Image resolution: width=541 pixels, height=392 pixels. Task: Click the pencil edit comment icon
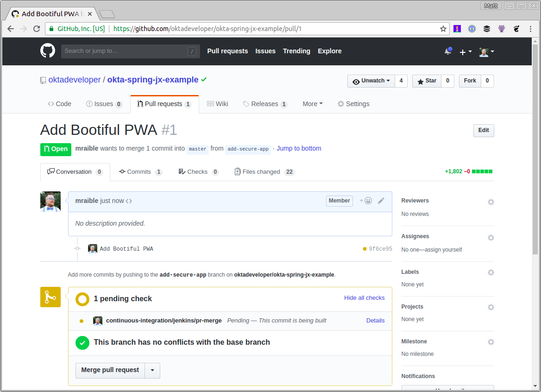pyautogui.click(x=381, y=201)
